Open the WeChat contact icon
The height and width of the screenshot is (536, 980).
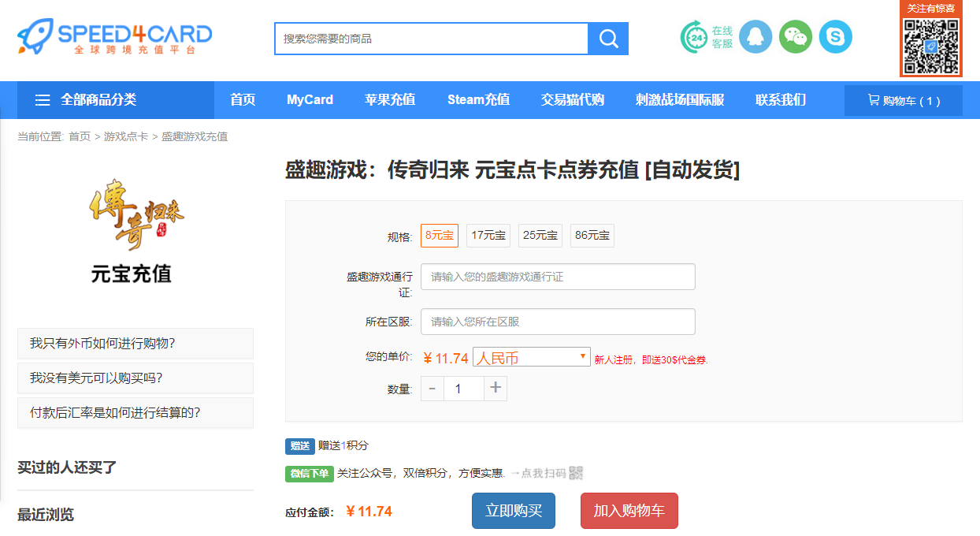coord(796,37)
